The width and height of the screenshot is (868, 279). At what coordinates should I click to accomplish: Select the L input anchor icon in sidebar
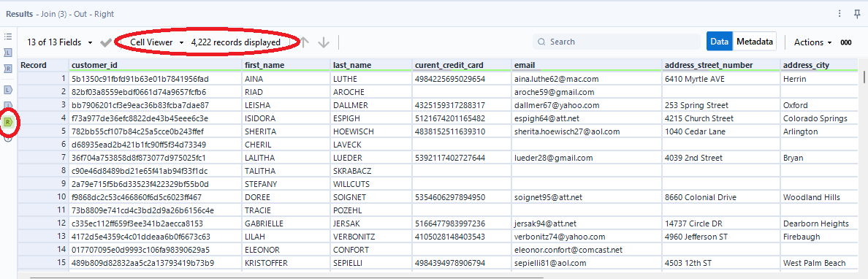[8, 53]
